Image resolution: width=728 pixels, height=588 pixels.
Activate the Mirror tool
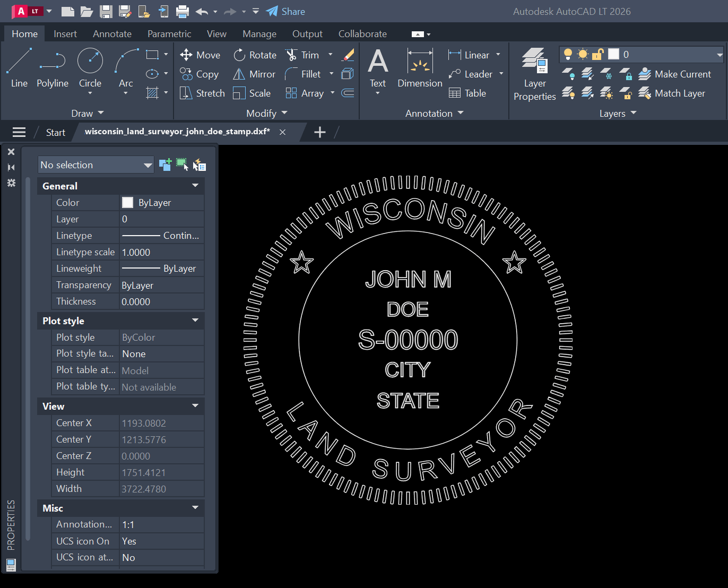[254, 74]
